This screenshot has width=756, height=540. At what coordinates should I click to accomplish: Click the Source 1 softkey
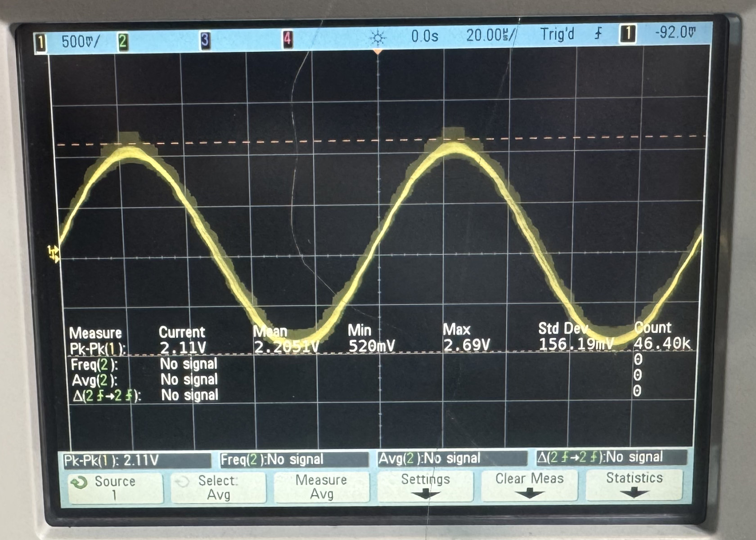pyautogui.click(x=116, y=488)
